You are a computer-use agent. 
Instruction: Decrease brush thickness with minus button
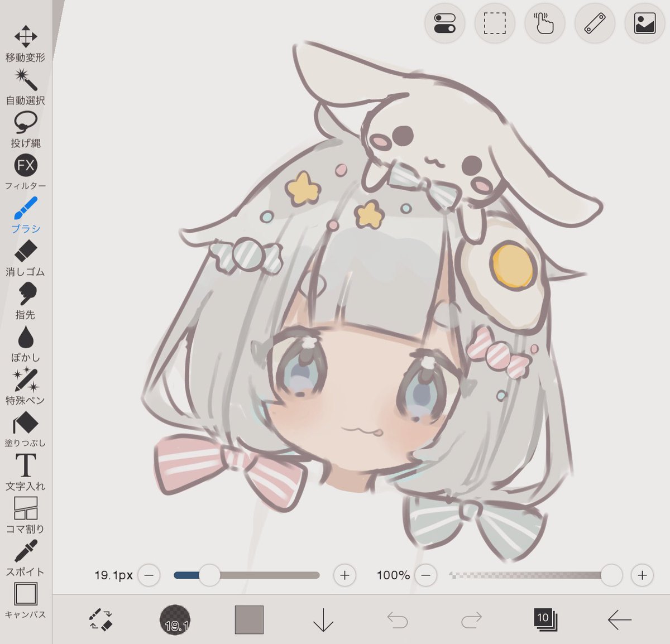coord(149,575)
